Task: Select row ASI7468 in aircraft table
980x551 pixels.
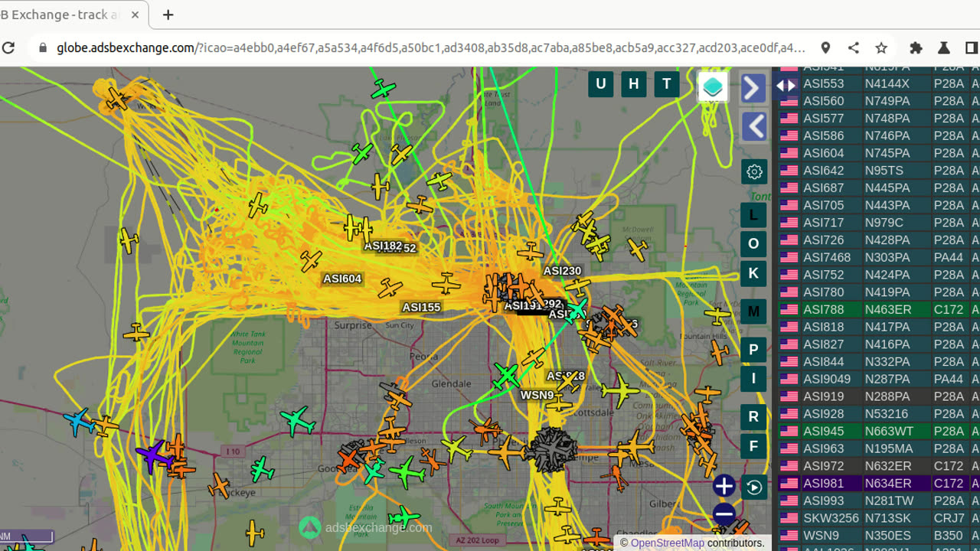Action: pyautogui.click(x=879, y=257)
